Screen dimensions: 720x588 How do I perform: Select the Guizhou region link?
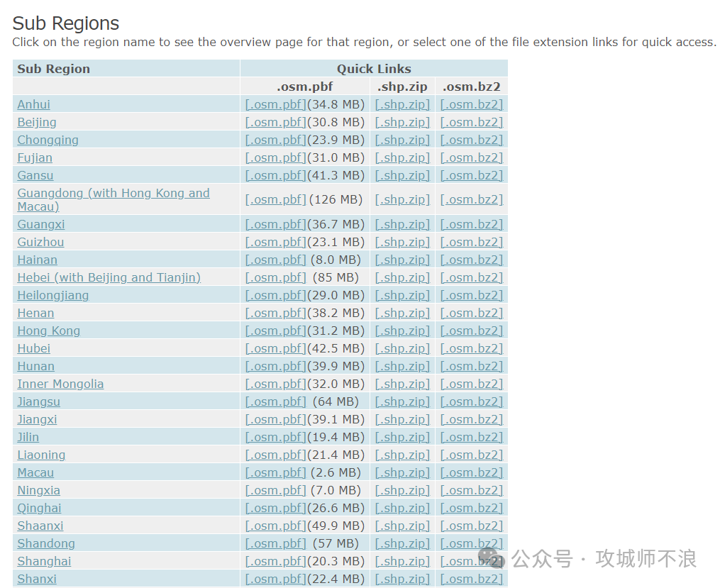40,243
